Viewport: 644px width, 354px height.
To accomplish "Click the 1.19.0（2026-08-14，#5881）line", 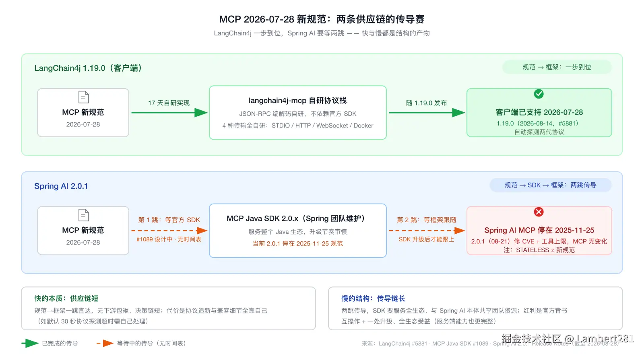I will (x=539, y=123).
